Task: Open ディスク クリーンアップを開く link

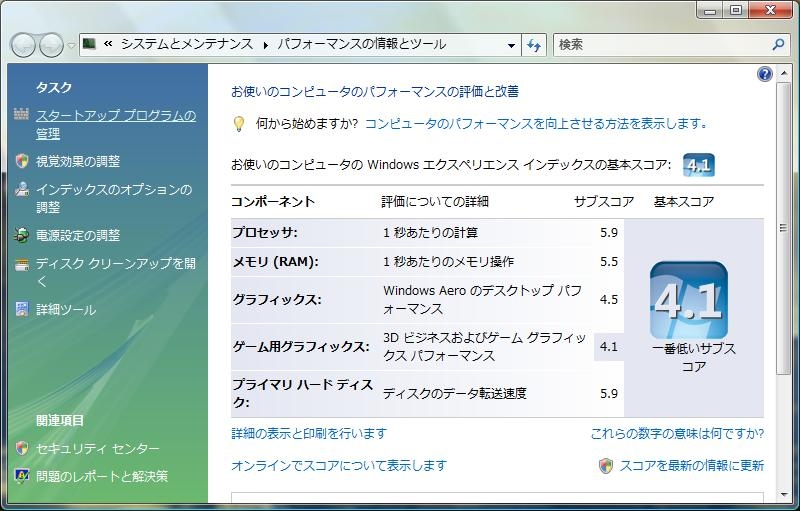Action: click(x=116, y=272)
